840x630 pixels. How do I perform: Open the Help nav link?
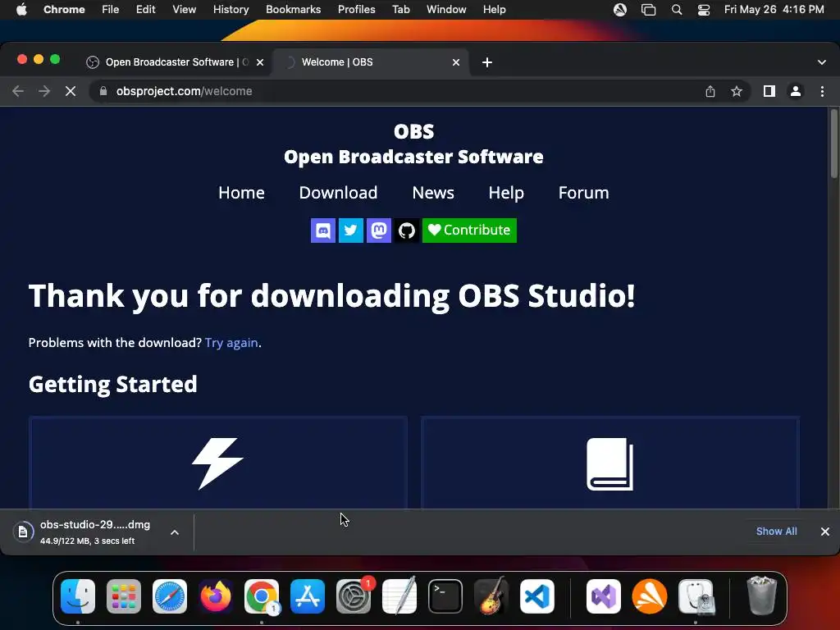(505, 192)
